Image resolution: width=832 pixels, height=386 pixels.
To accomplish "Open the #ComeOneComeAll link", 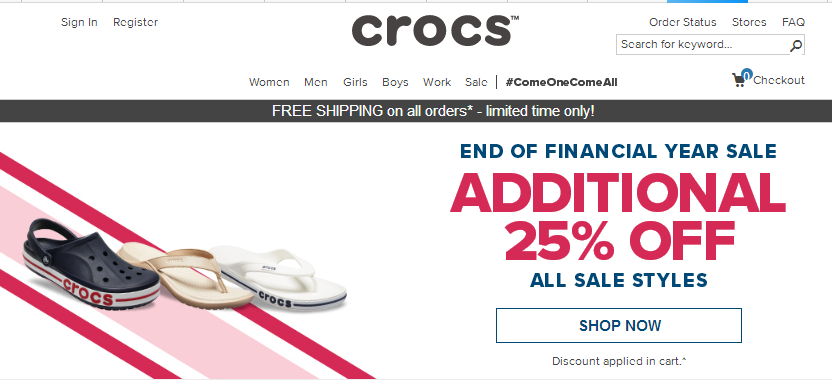I will (x=561, y=82).
